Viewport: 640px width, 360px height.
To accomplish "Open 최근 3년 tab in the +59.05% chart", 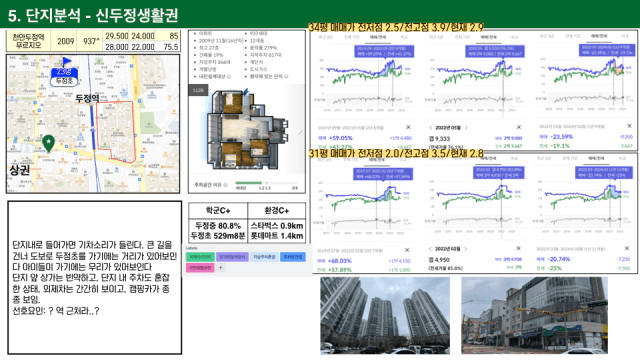I will pos(326,37).
